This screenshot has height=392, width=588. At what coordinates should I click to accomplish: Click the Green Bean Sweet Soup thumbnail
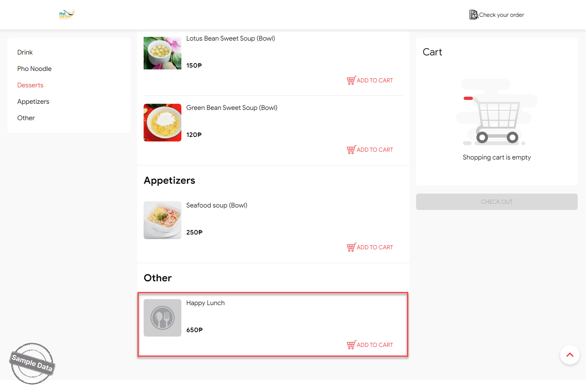[x=162, y=123]
